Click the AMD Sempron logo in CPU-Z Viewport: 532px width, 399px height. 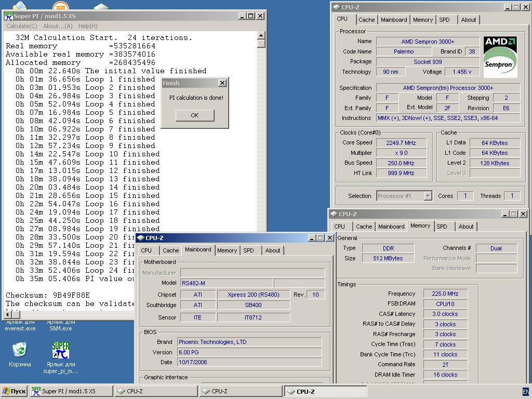click(500, 57)
